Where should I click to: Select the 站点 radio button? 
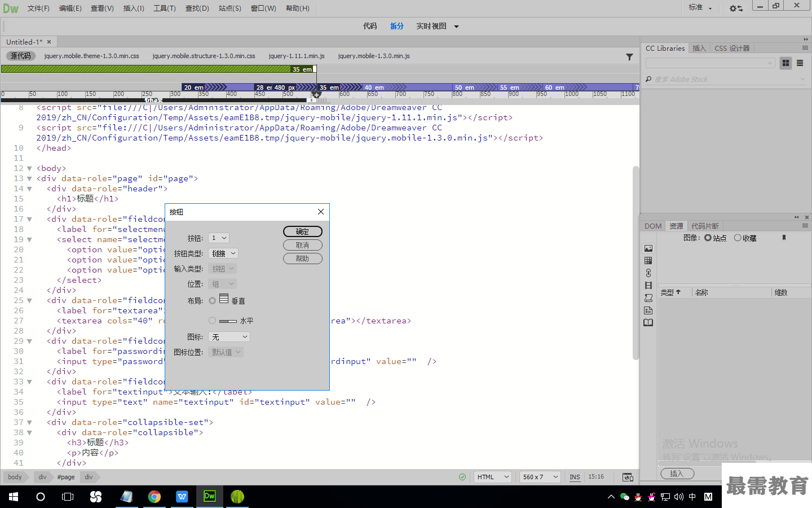708,238
